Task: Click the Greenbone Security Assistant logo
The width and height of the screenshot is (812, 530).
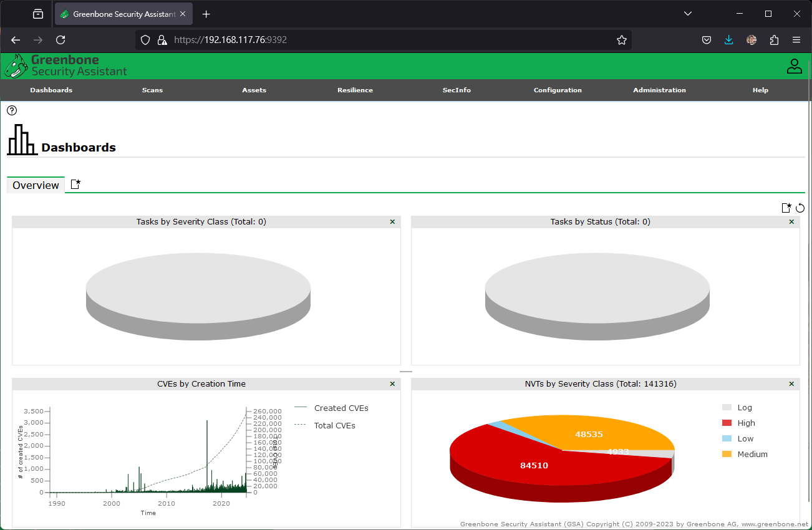Action: coord(66,66)
